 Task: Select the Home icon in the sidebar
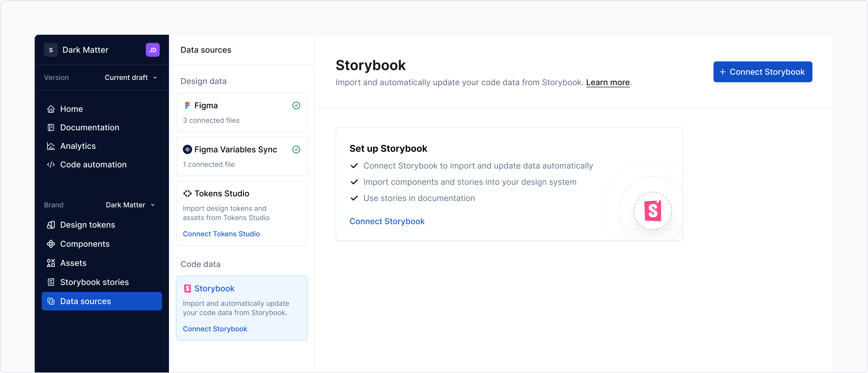tap(51, 109)
